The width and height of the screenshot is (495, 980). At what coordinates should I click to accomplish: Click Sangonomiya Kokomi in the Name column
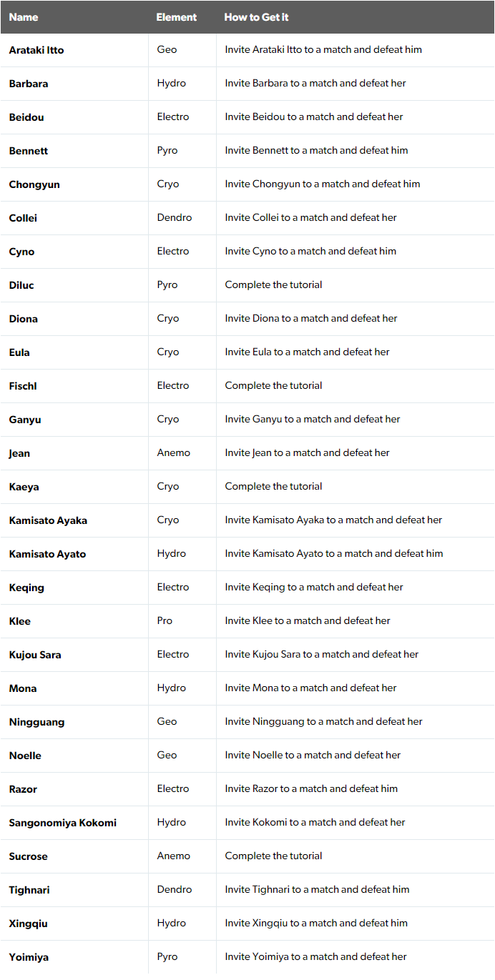coord(63,823)
